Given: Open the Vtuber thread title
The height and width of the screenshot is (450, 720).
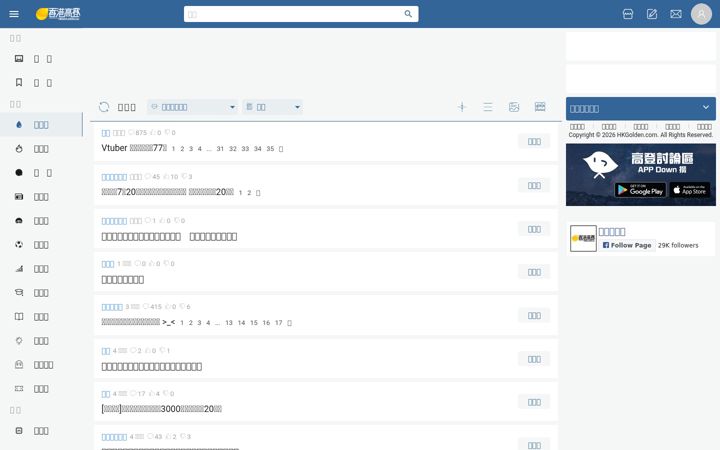Looking at the screenshot, I should (134, 148).
